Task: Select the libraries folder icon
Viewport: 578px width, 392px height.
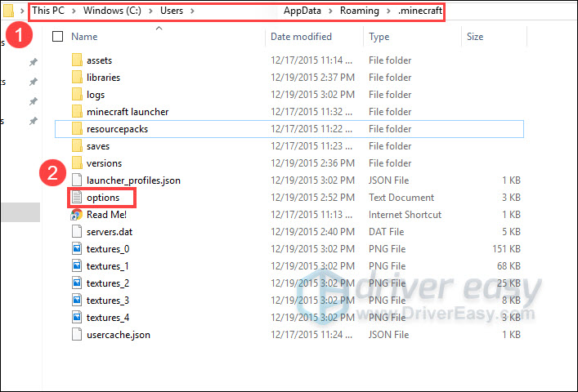Action: (x=77, y=78)
